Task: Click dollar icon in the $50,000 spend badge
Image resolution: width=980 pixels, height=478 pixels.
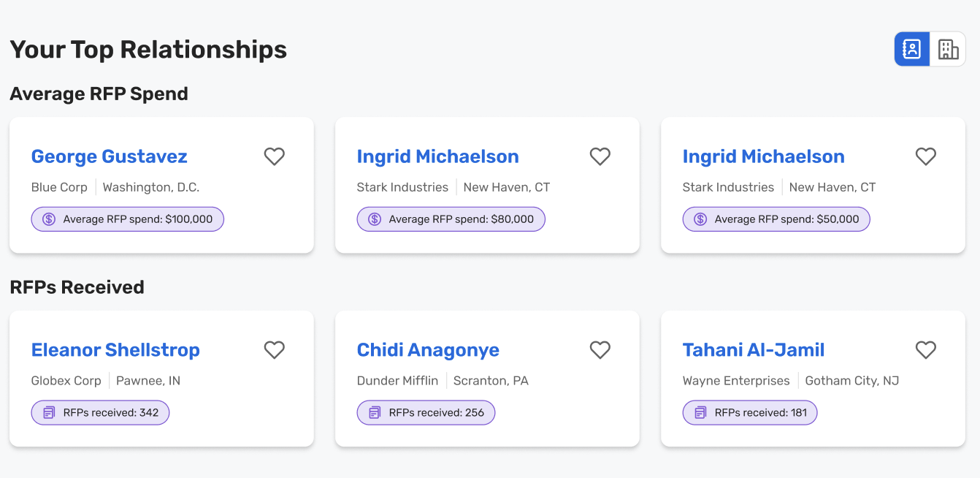Action: [x=700, y=219]
